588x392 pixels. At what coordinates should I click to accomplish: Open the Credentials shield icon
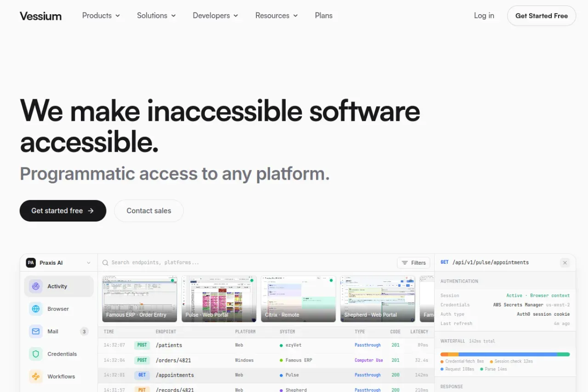(36, 354)
